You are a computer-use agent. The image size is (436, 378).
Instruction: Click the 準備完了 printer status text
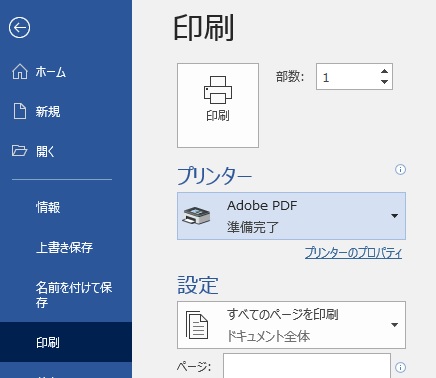click(x=252, y=227)
